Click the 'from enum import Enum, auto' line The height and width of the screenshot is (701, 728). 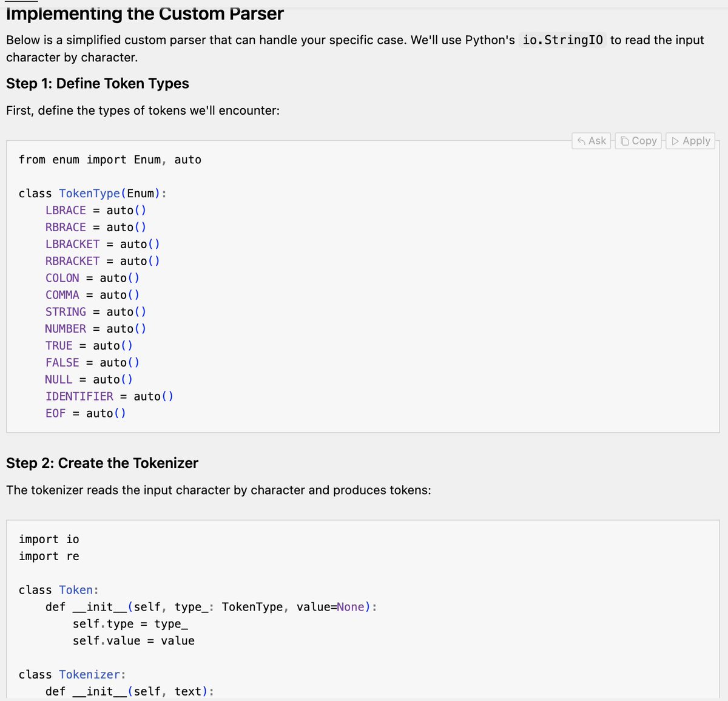pyautogui.click(x=110, y=160)
